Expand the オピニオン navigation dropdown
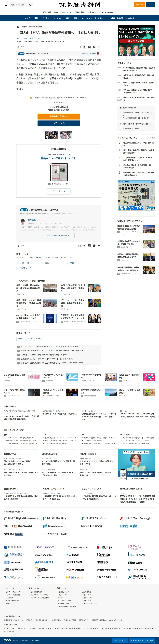The height and width of the screenshot is (644, 159). pos(87,18)
